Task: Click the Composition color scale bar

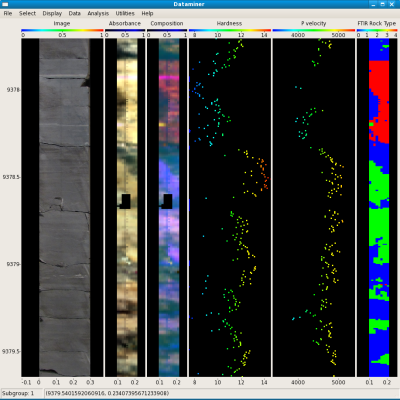Action: click(x=167, y=30)
